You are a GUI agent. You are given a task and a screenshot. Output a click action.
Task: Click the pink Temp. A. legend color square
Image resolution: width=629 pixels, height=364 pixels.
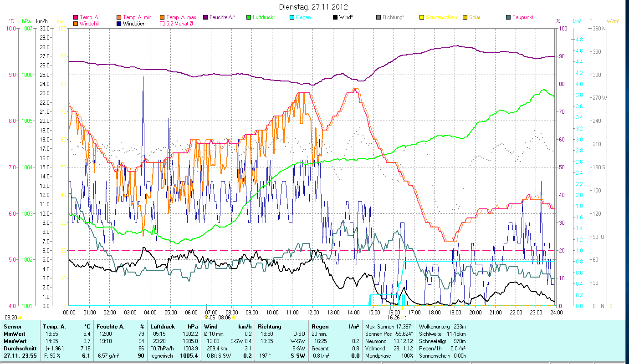(75, 17)
